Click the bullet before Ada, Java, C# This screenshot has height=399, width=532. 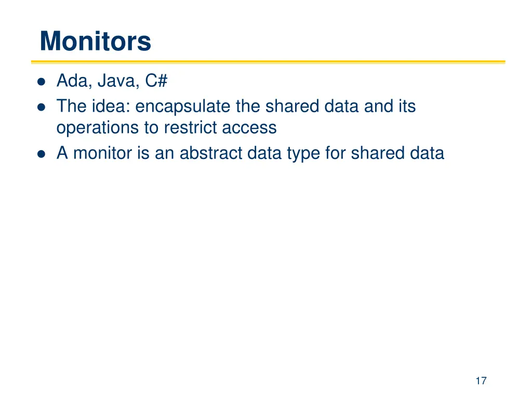42,82
